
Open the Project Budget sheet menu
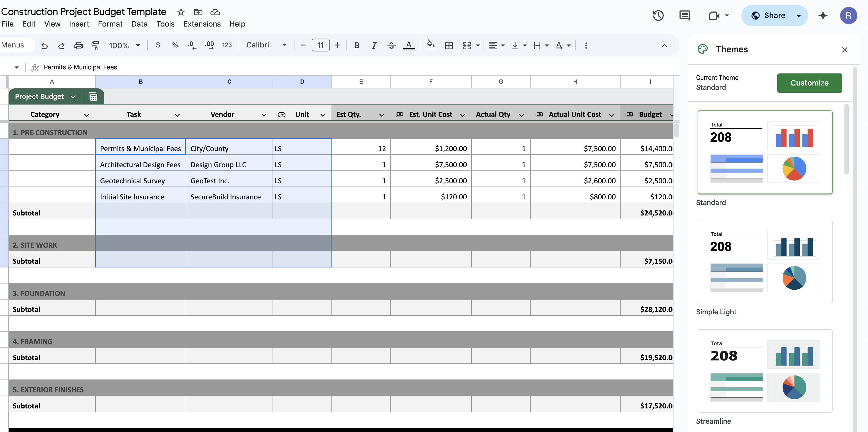point(73,96)
